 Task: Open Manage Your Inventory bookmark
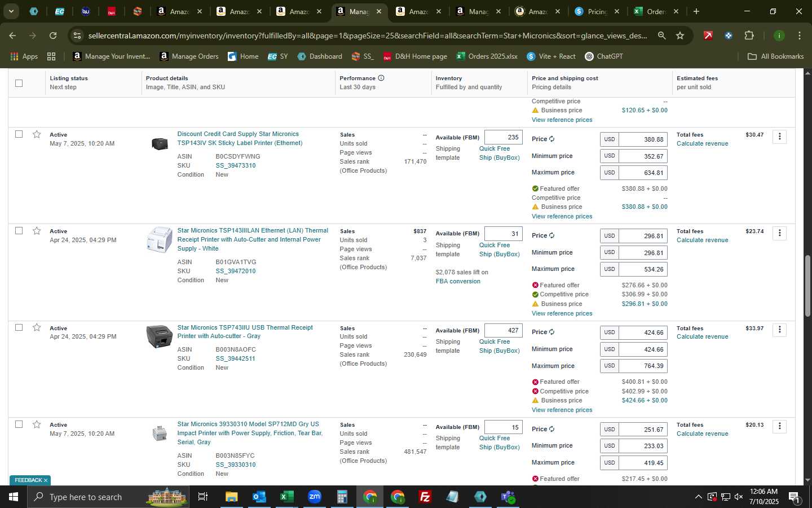tap(112, 56)
